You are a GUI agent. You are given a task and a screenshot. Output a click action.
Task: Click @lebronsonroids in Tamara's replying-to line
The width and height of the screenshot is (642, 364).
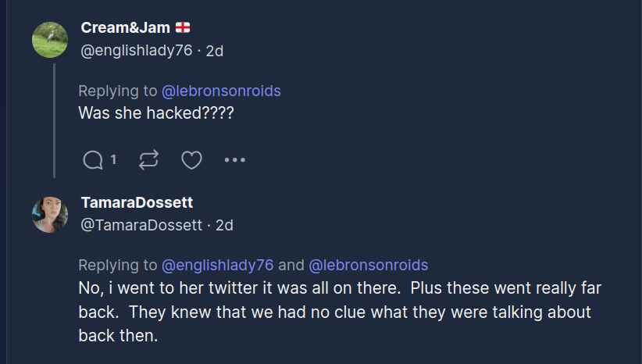pos(369,265)
